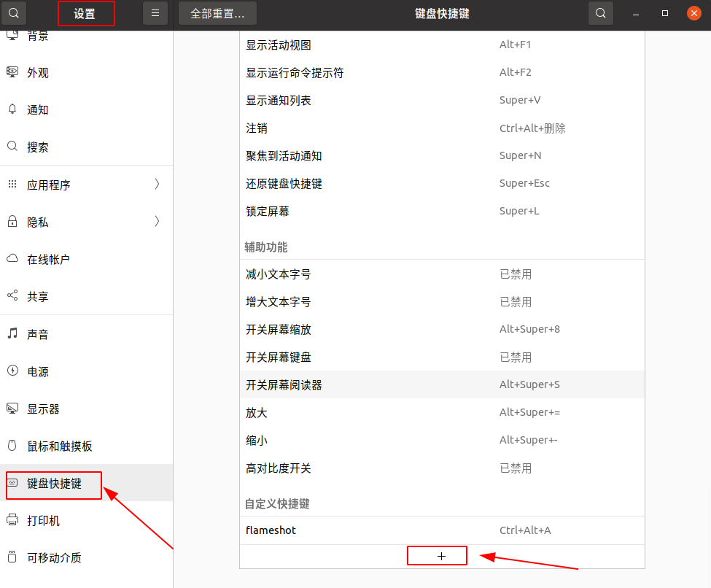Screen dimensions: 711x588
Task: Click the 通知 bell icon
Action: coord(12,109)
